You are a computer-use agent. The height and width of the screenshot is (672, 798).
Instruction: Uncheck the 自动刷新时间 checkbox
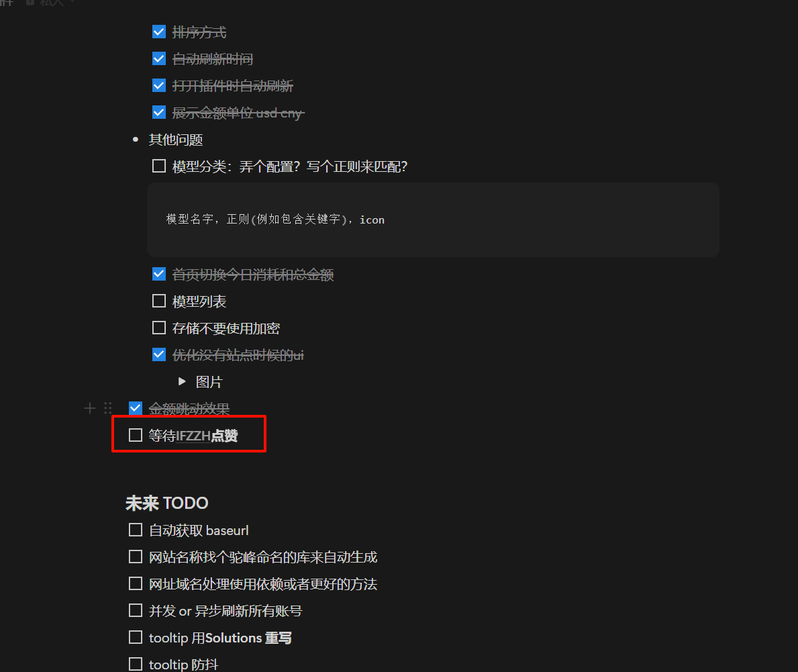(159, 58)
